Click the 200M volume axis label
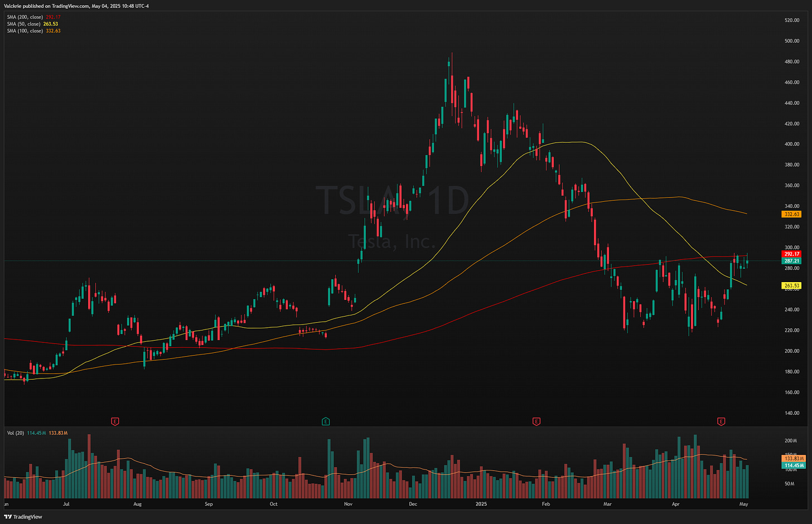 coord(790,441)
